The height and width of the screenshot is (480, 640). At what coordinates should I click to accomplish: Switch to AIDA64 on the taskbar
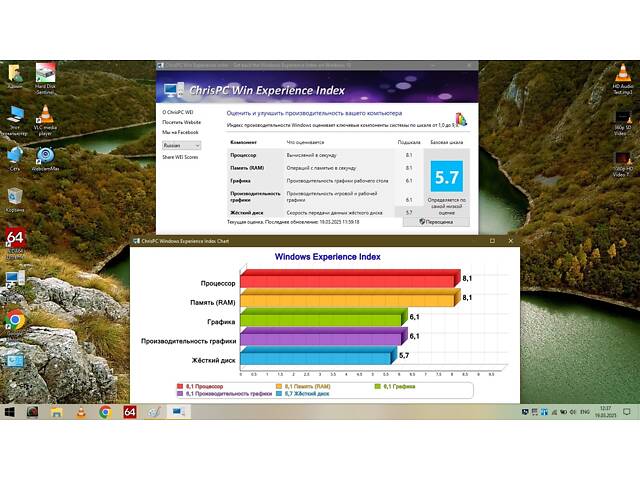pos(130,412)
